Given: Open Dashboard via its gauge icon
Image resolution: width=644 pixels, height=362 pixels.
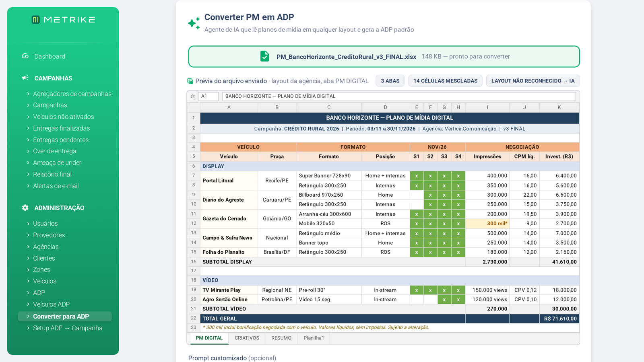Looking at the screenshot, I should 25,56.
